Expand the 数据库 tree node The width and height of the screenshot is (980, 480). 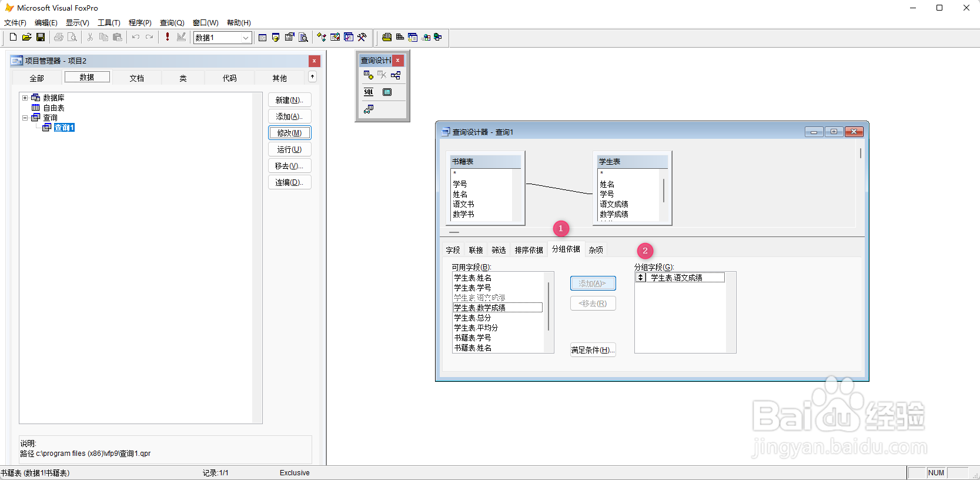coord(25,98)
